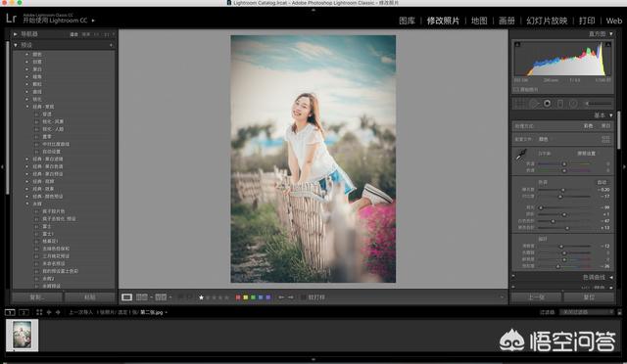The width and height of the screenshot is (627, 364).
Task: Open the white balance 原照设置 dropdown
Action: (587, 154)
